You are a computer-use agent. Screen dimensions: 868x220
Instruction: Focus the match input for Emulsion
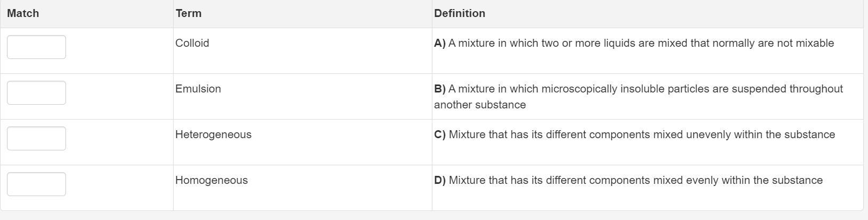[x=36, y=93]
